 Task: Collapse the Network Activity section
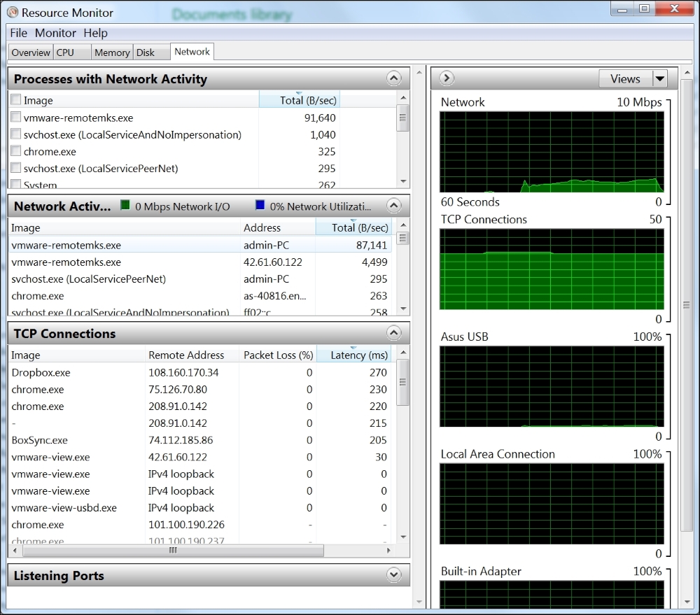[x=393, y=206]
